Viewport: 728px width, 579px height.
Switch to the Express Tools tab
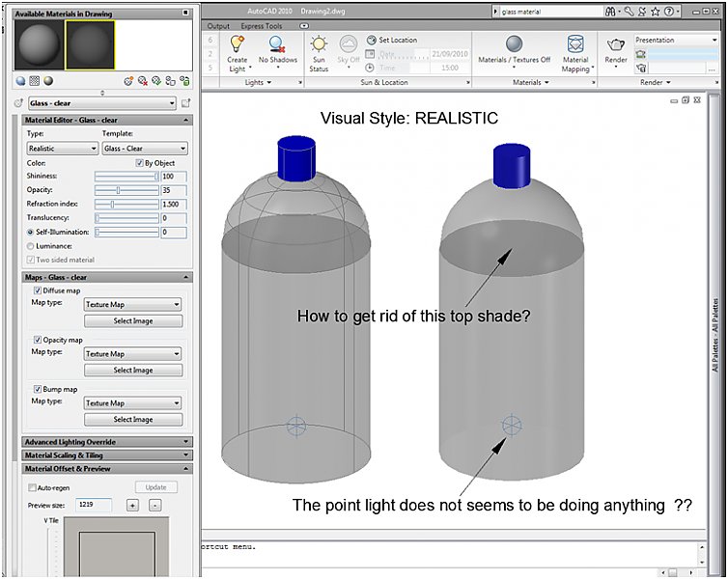tap(261, 26)
